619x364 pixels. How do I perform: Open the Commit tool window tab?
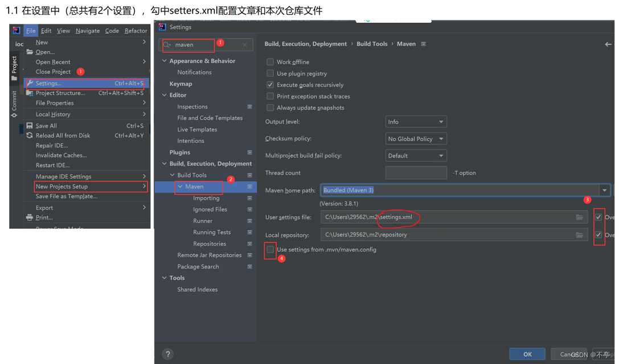14,104
